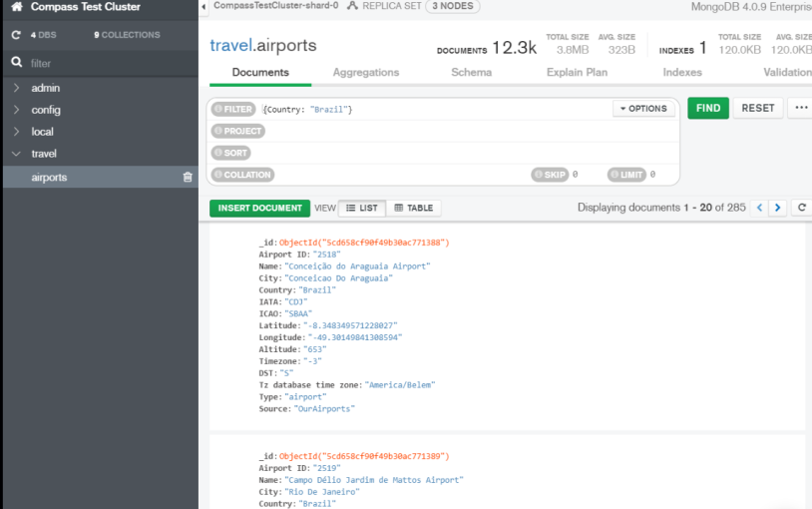Select the admin database name

click(46, 88)
